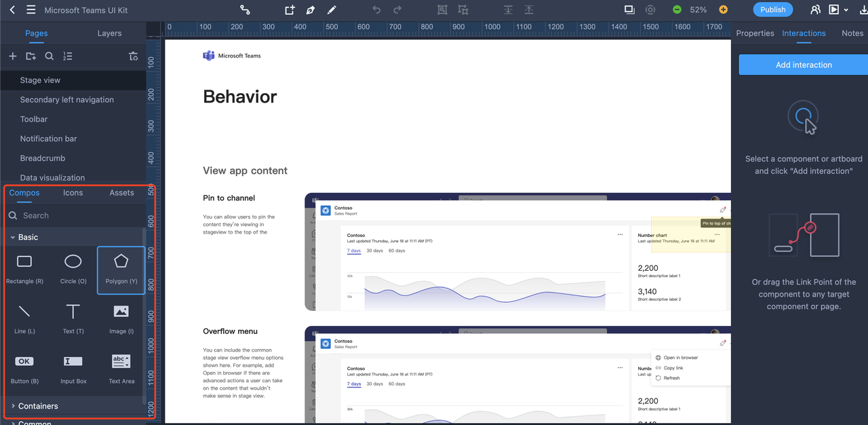Expand the Containers section
Screen dimensions: 868x425
coord(13,406)
